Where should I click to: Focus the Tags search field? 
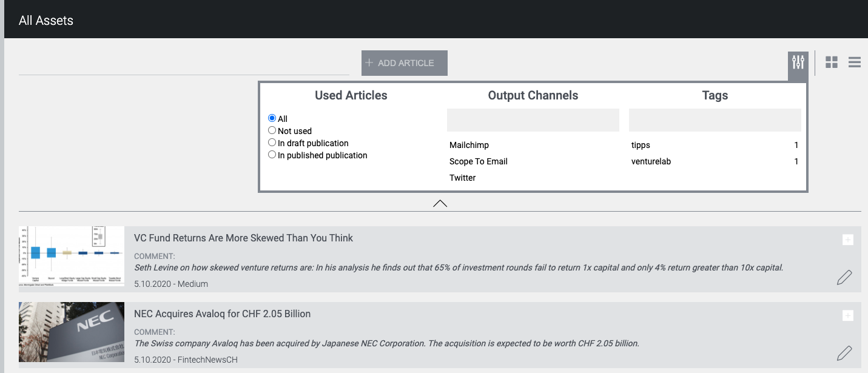click(x=715, y=120)
